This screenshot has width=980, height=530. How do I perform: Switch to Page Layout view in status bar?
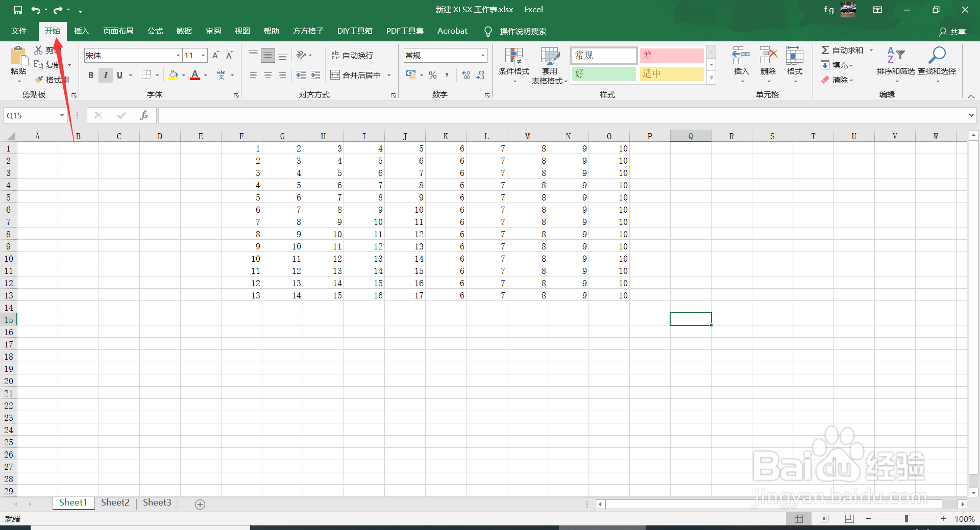[824, 519]
